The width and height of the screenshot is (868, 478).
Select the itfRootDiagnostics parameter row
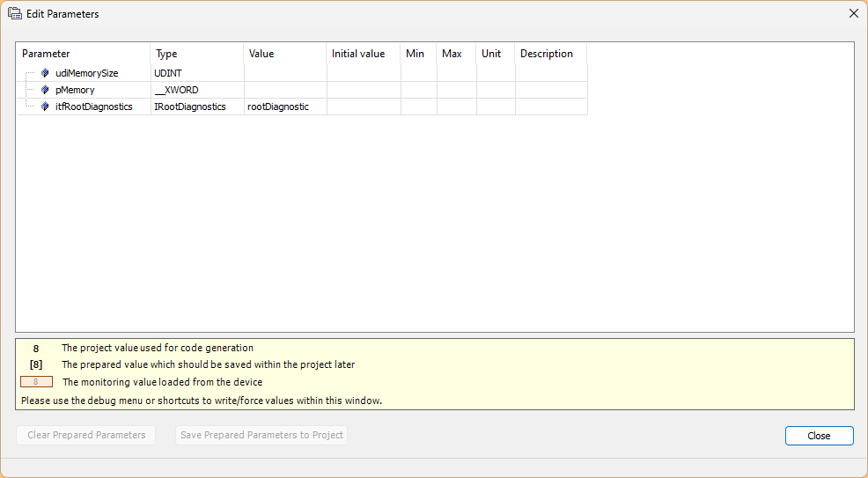point(302,107)
